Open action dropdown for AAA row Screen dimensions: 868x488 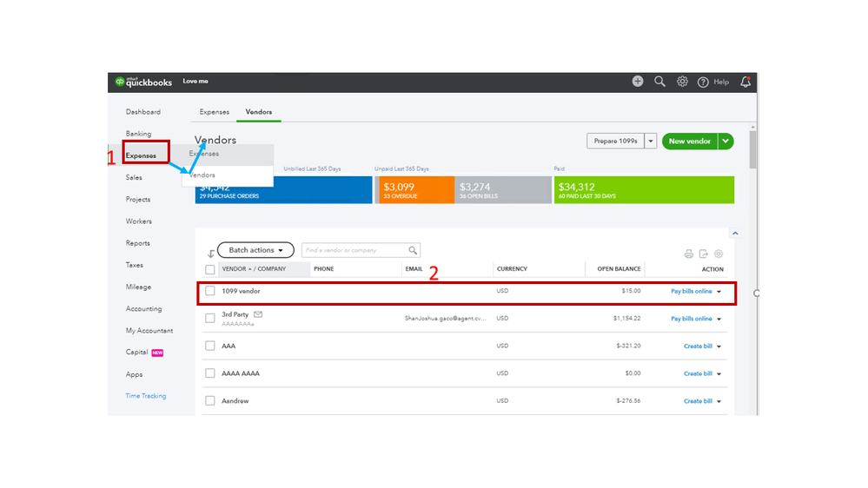tap(719, 346)
